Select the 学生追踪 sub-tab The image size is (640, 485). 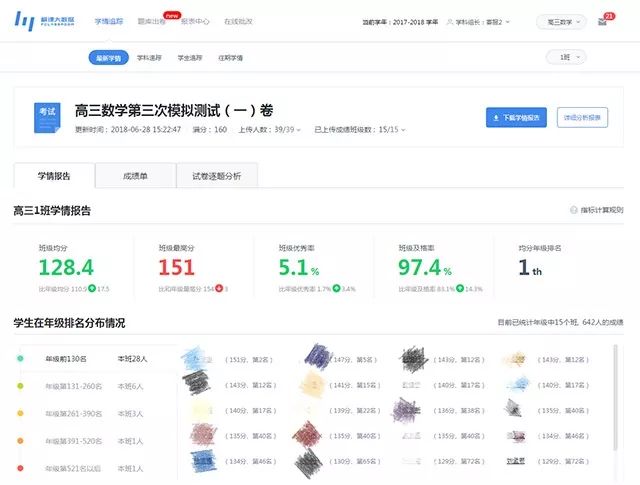pyautogui.click(x=190, y=58)
